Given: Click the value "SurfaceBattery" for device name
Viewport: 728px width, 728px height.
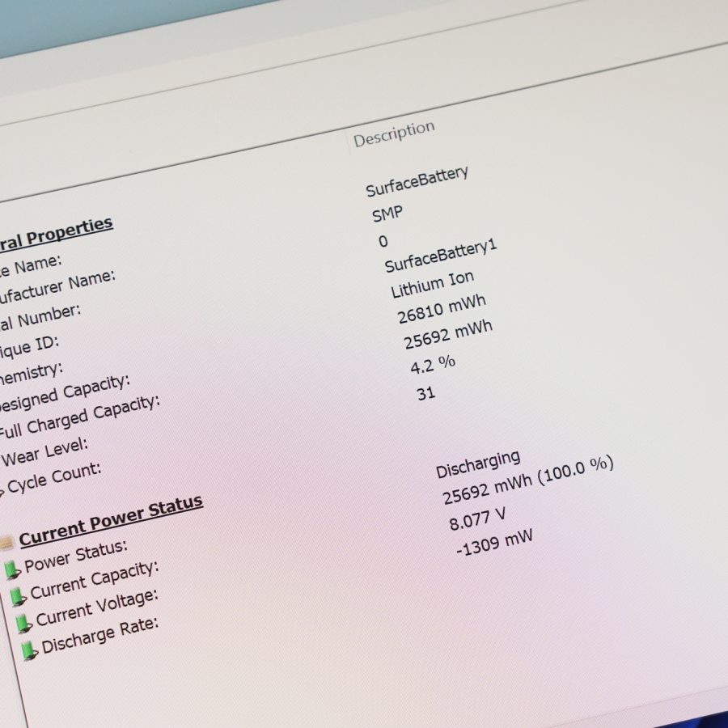Looking at the screenshot, I should (417, 181).
